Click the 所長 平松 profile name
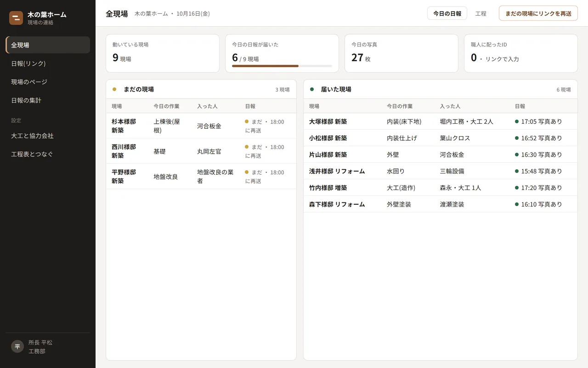 click(x=40, y=342)
